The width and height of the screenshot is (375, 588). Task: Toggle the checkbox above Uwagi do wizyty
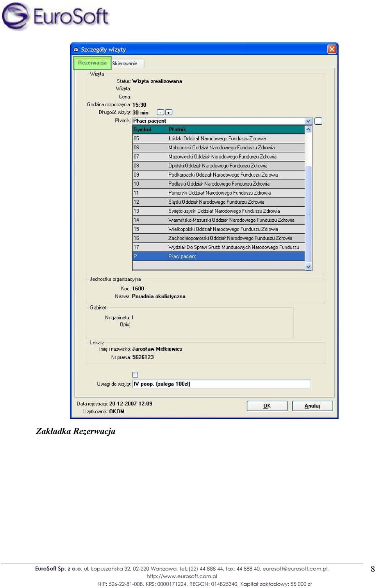tap(135, 375)
